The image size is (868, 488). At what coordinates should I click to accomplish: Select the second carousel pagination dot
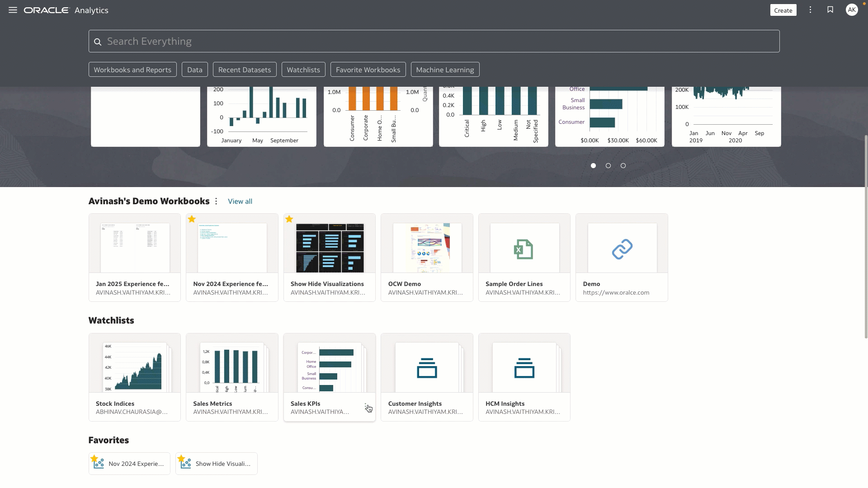(608, 165)
